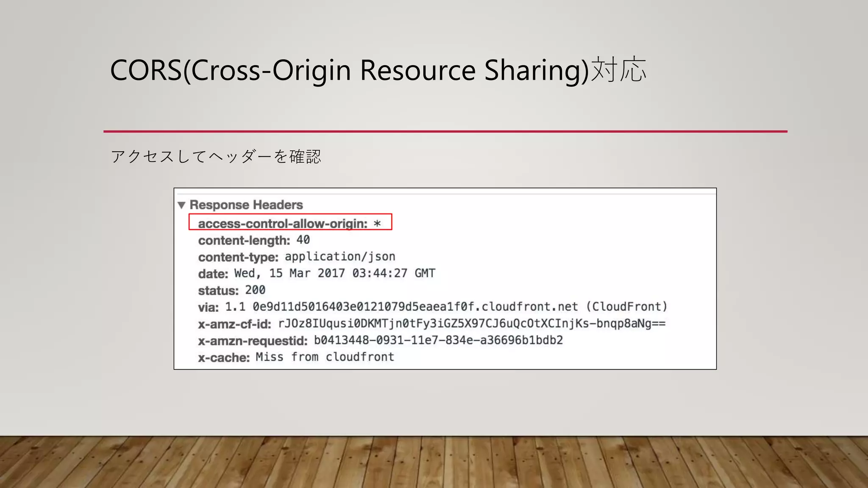This screenshot has width=868, height=488.
Task: Click the request id b0413448-0931-11e7-834e-a36696b1bdb2
Action: pyautogui.click(x=438, y=340)
